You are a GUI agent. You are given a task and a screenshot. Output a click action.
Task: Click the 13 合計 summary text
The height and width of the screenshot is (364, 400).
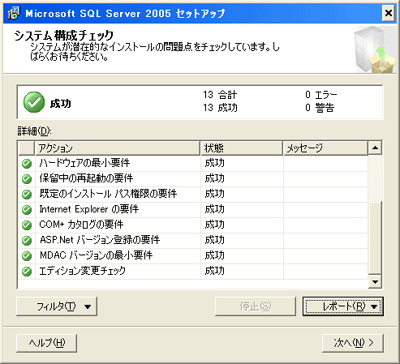tap(220, 95)
